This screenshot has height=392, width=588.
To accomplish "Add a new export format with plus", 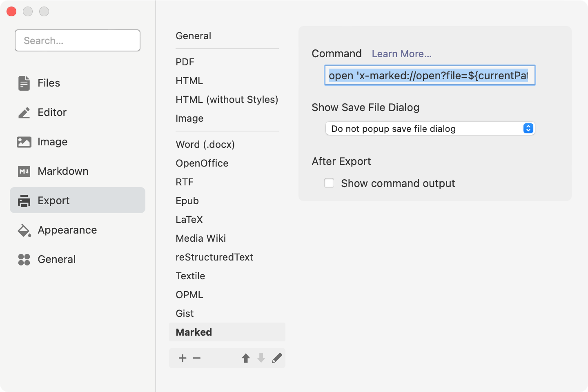I will (183, 358).
